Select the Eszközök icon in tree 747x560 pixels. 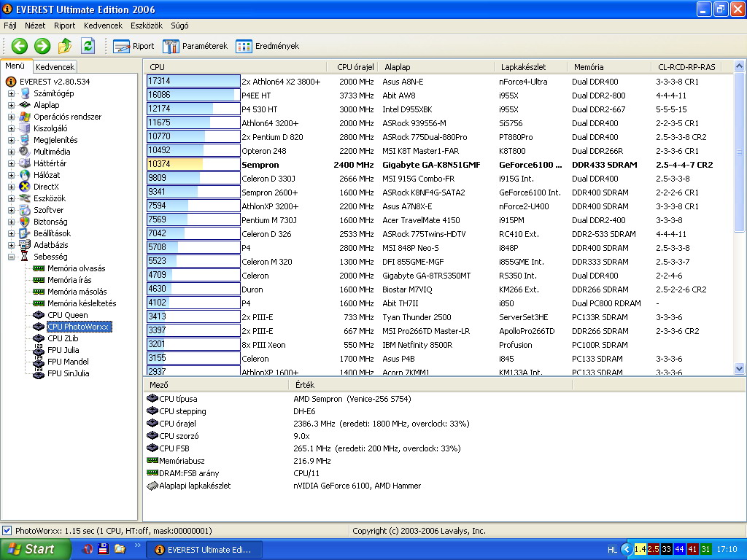pyautogui.click(x=25, y=198)
